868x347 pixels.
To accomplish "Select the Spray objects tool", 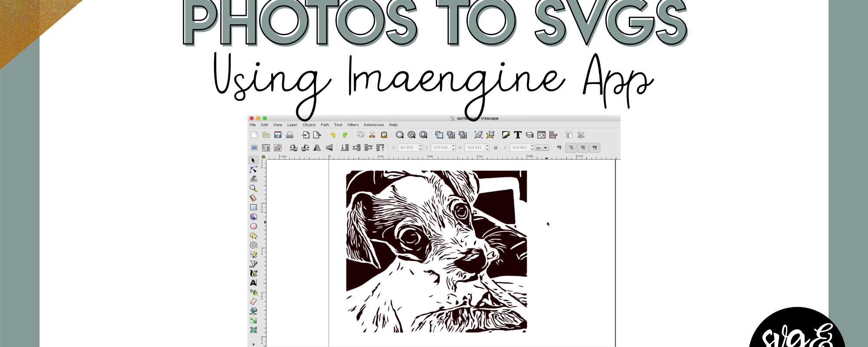I will pos(253,292).
